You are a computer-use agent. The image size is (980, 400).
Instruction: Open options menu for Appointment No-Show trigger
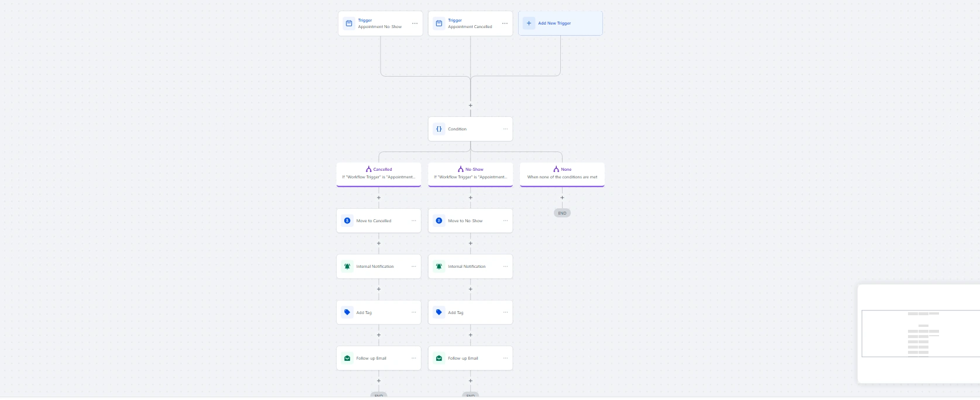[x=414, y=24]
